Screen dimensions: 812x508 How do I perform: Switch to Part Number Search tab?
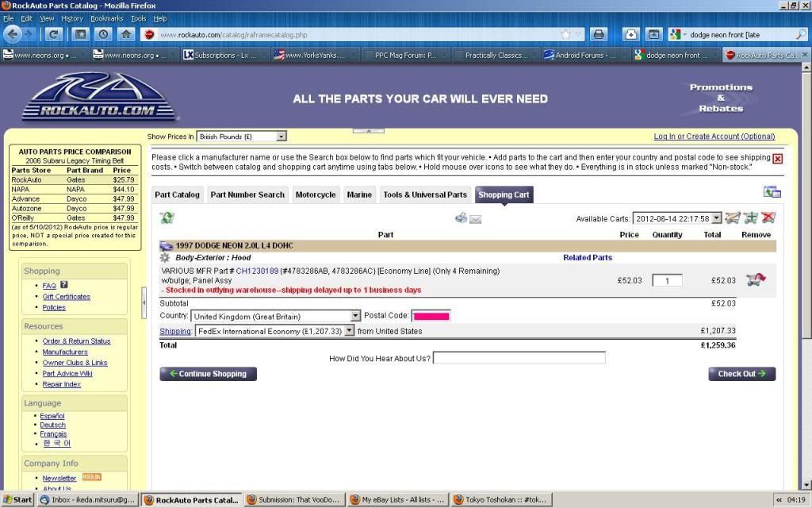[x=247, y=195]
